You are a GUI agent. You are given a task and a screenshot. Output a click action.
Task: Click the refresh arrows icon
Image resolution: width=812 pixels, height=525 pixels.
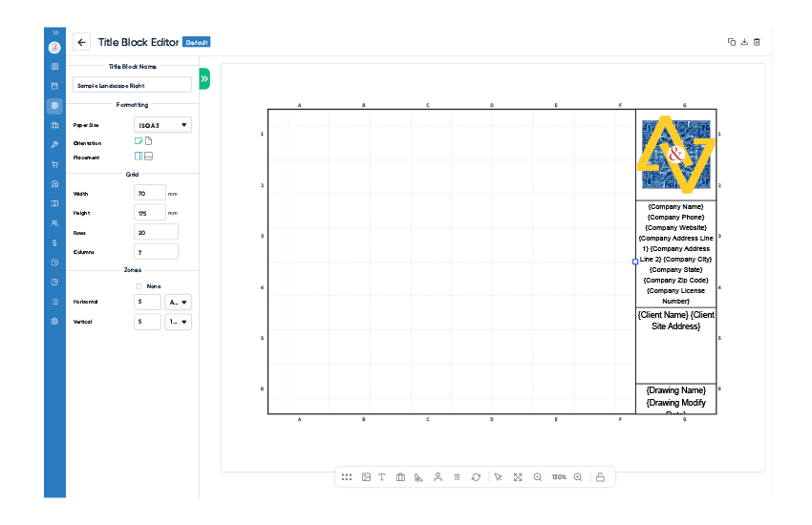476,477
